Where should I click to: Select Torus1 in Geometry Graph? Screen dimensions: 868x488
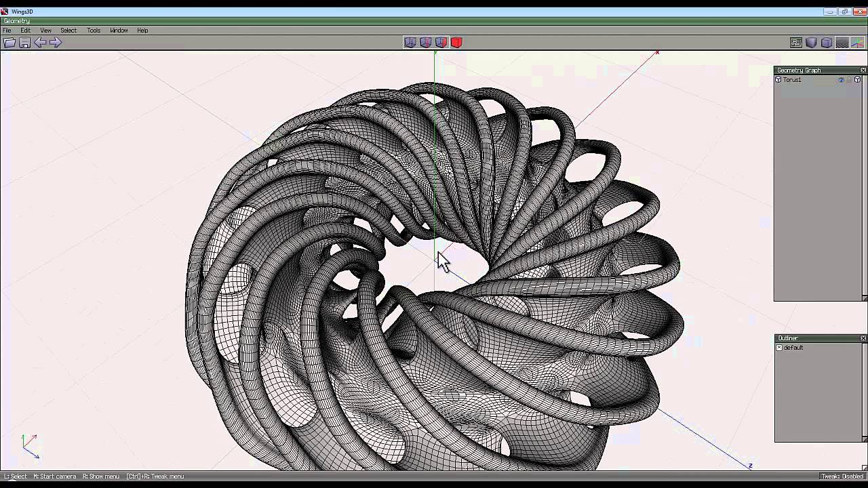click(x=792, y=80)
